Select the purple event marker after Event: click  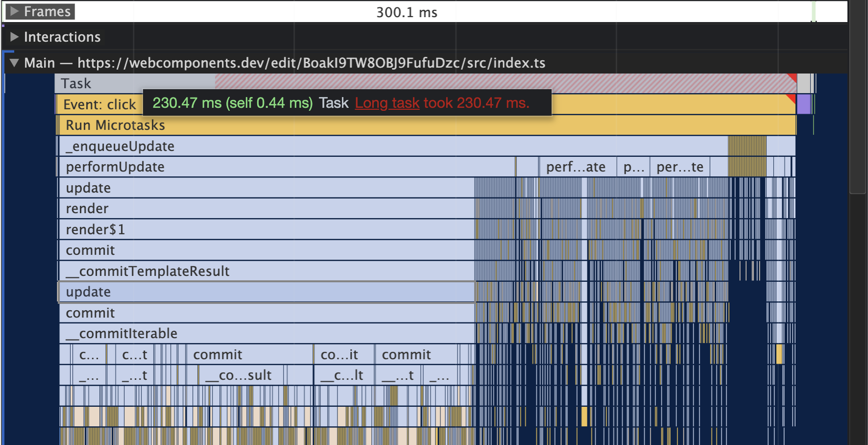(x=804, y=104)
